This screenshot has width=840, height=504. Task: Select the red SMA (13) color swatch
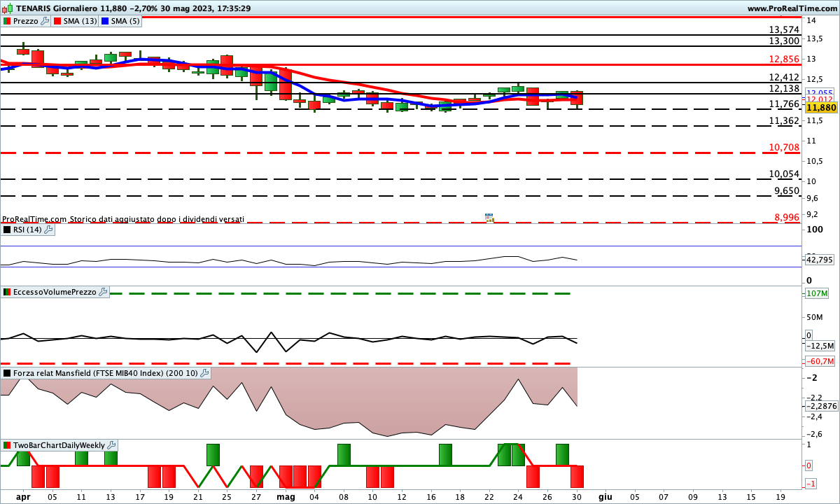pos(58,21)
